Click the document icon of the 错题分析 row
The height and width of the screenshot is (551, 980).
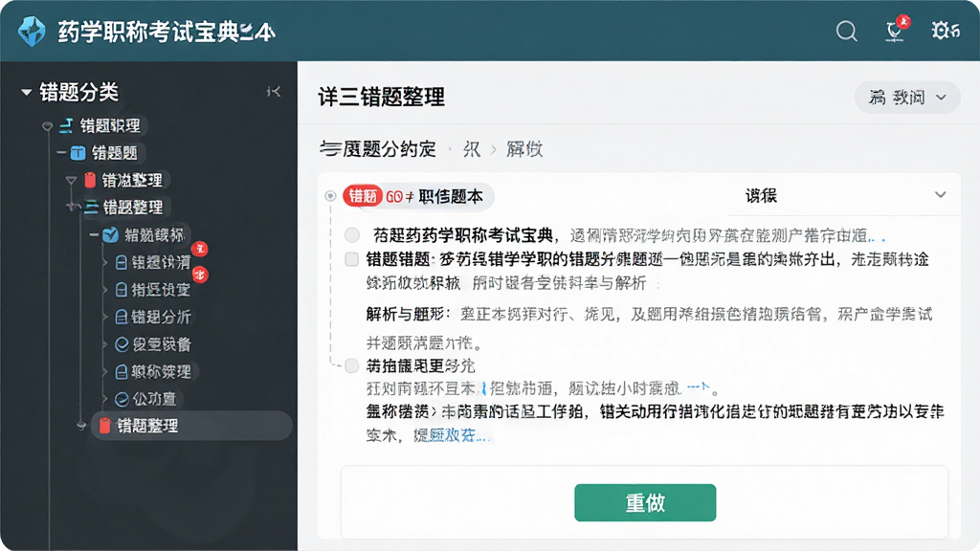coord(122,318)
